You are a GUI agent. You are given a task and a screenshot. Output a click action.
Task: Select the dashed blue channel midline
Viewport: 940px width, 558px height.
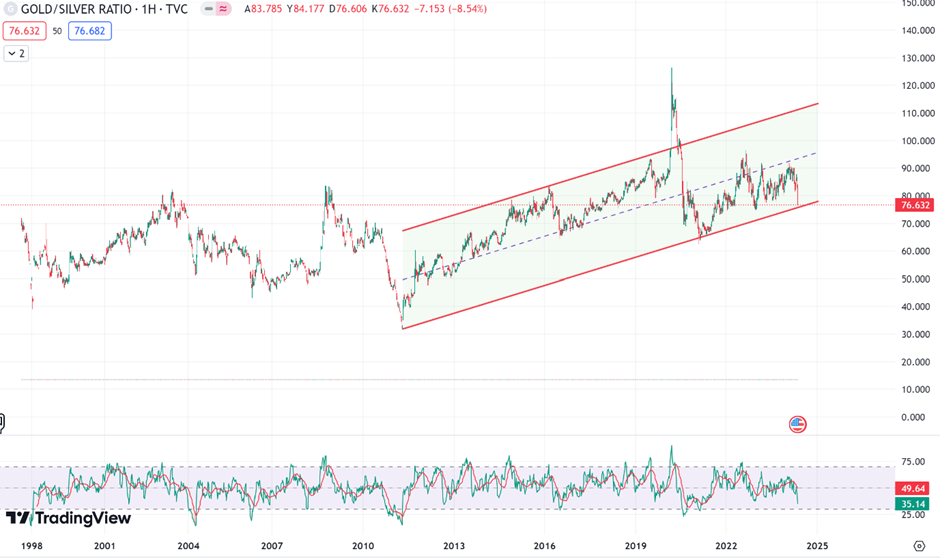pos(600,217)
